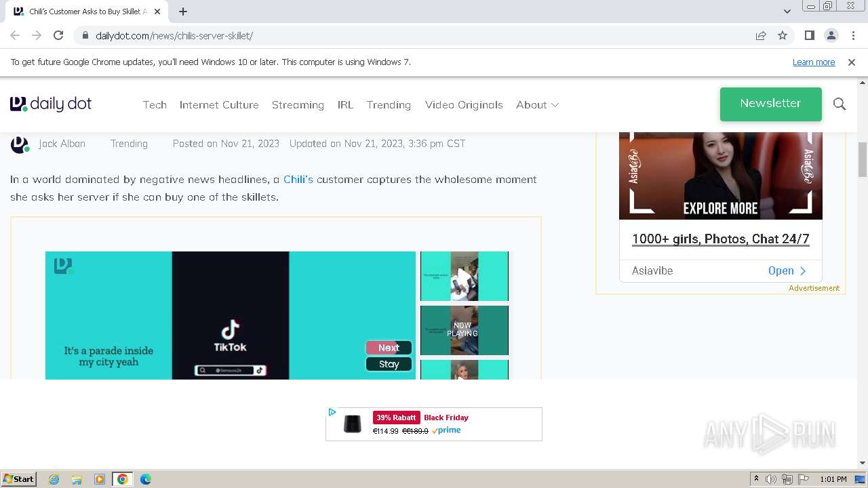Open the tab search dropdown arrow
This screenshot has width=868, height=488.
(787, 12)
